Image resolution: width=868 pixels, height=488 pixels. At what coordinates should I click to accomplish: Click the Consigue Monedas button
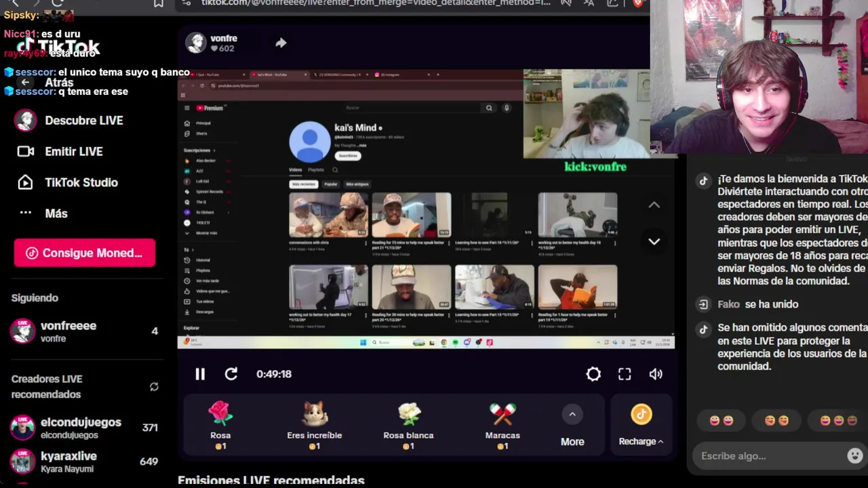pyautogui.click(x=85, y=253)
